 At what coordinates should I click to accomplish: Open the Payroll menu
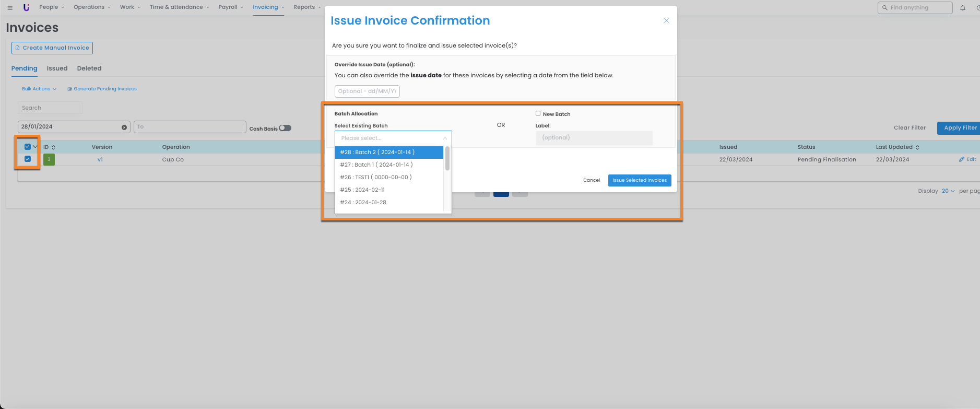point(230,7)
